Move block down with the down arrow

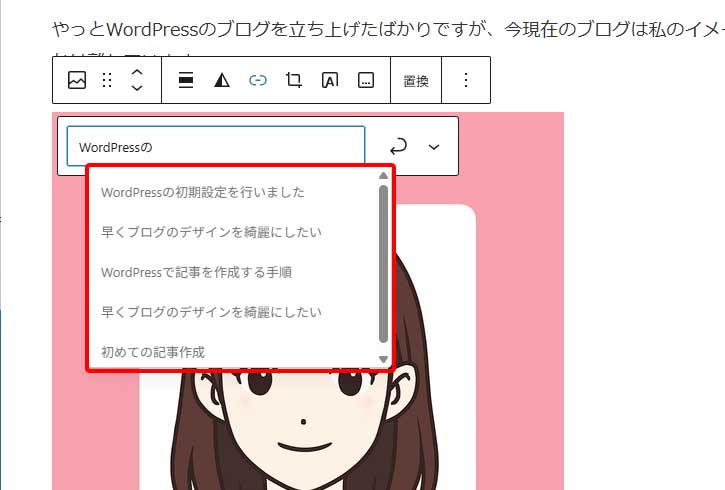[x=137, y=88]
